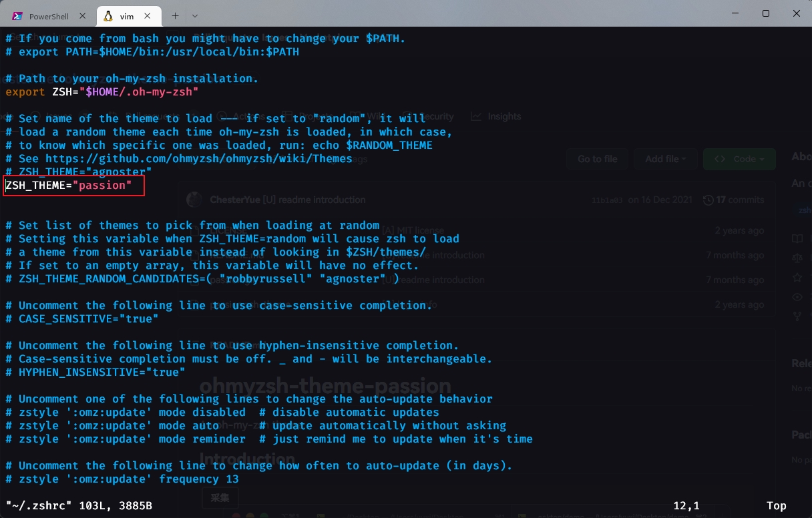Viewport: 812px width, 518px height.
Task: Open a new terminal tab
Action: pos(175,15)
